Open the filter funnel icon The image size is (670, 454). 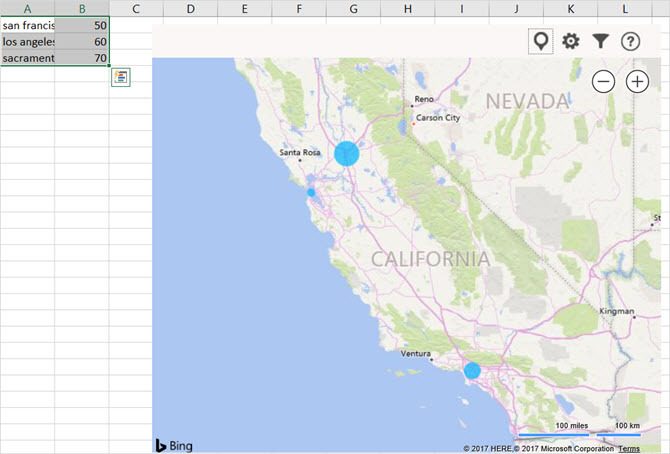tap(600, 41)
